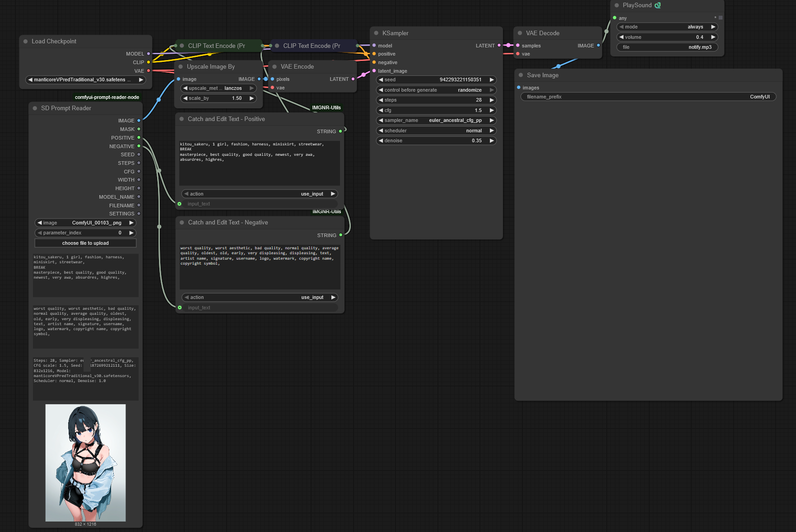Click the input_text port on the Negative node
This screenshot has height=532, width=796.
click(x=180, y=308)
